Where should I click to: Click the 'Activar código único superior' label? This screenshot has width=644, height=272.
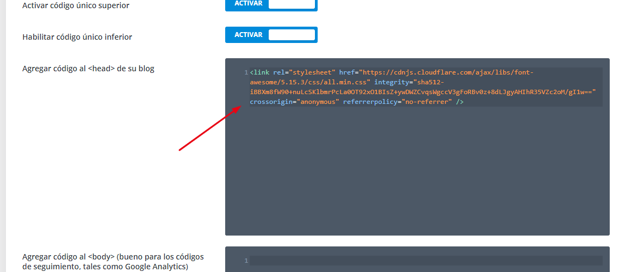click(76, 6)
